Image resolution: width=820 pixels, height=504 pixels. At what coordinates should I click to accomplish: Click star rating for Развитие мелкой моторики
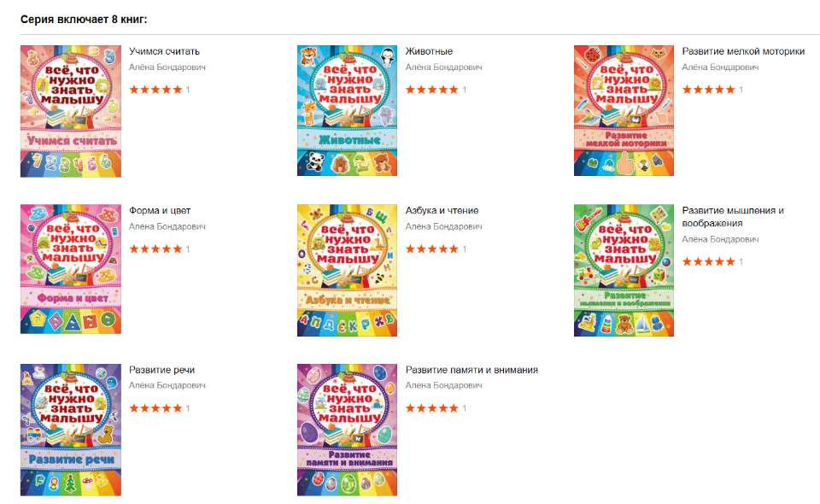point(709,90)
